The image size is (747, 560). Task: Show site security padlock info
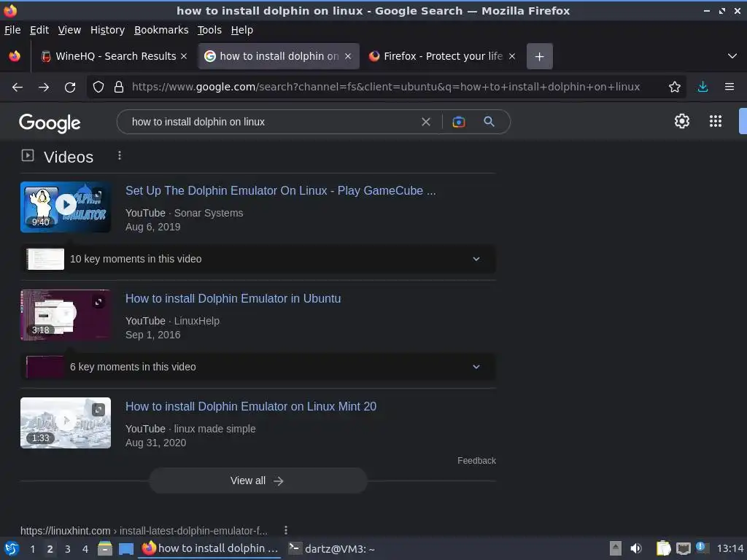tap(119, 87)
